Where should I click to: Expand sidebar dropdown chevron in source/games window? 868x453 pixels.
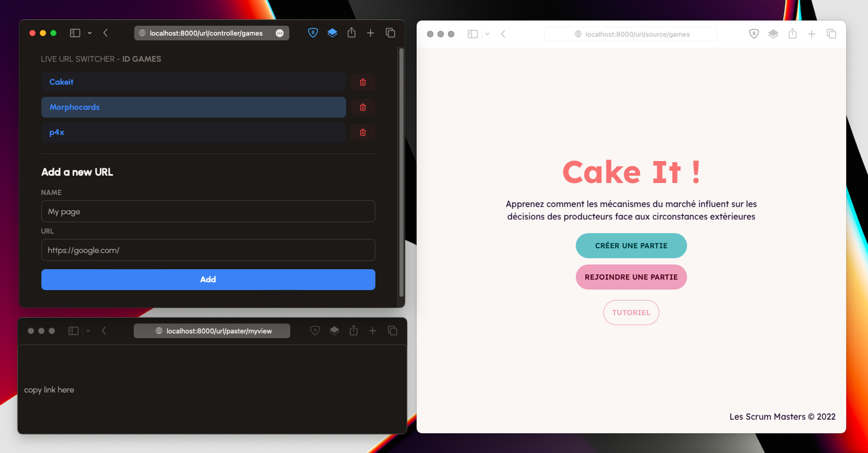(x=487, y=34)
